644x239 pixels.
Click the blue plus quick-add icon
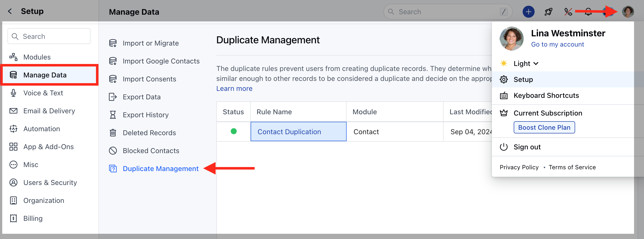tap(528, 12)
